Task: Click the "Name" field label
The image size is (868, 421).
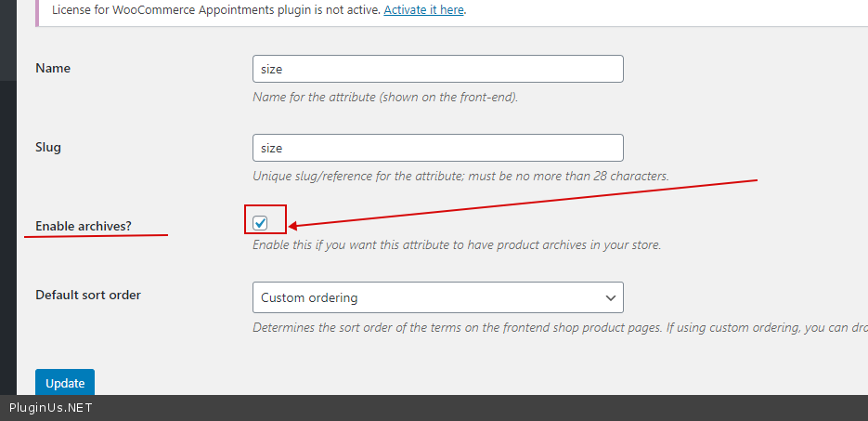Action: 53,68
